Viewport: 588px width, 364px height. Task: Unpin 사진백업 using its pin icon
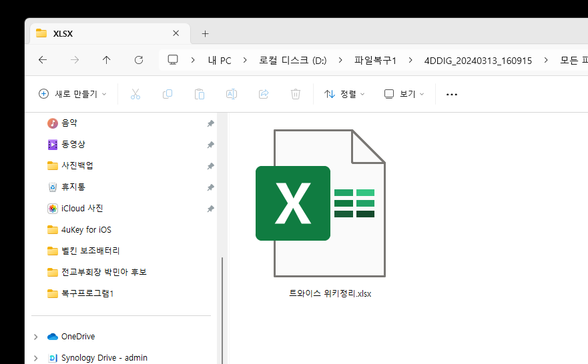coord(211,166)
